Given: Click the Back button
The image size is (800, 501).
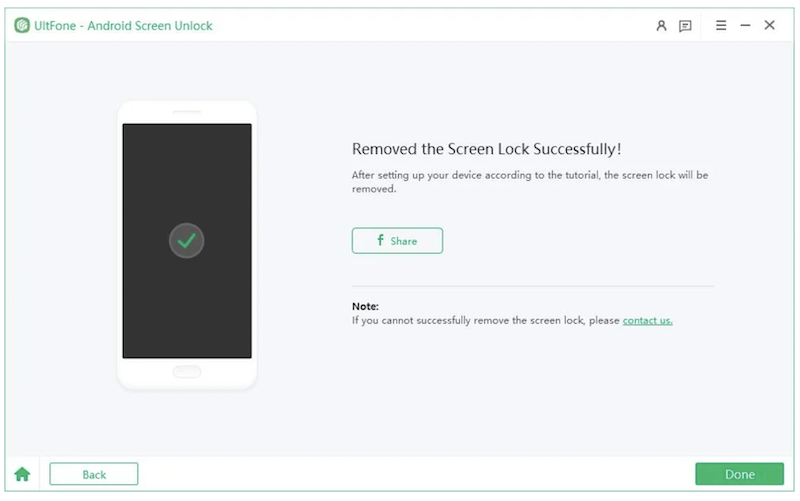Looking at the screenshot, I should tap(94, 474).
